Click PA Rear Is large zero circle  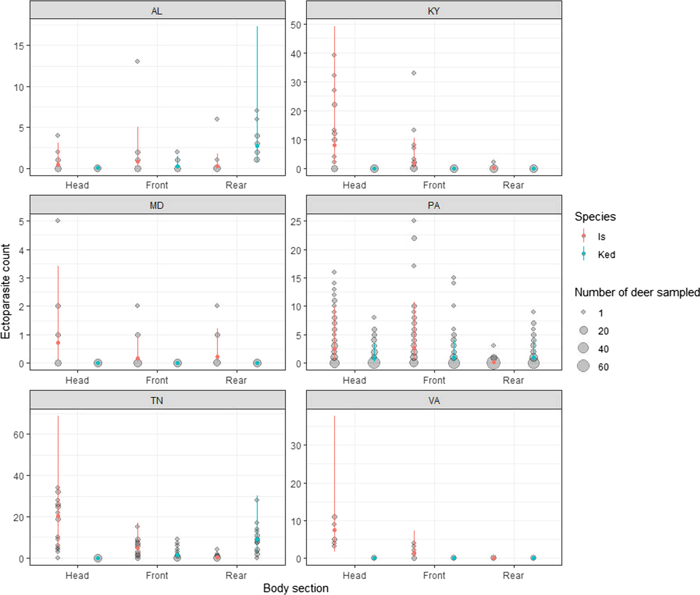pos(494,363)
